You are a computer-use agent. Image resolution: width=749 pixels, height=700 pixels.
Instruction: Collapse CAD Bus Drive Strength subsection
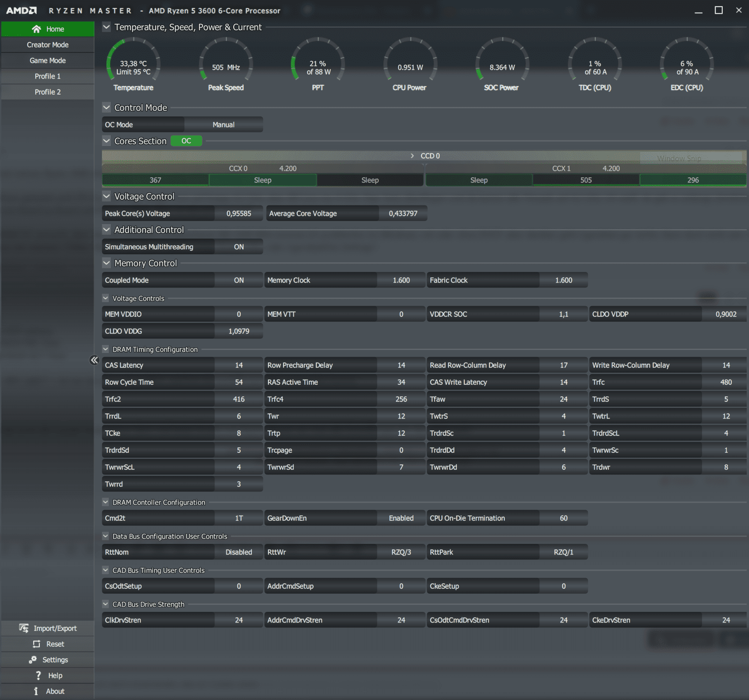pos(106,604)
